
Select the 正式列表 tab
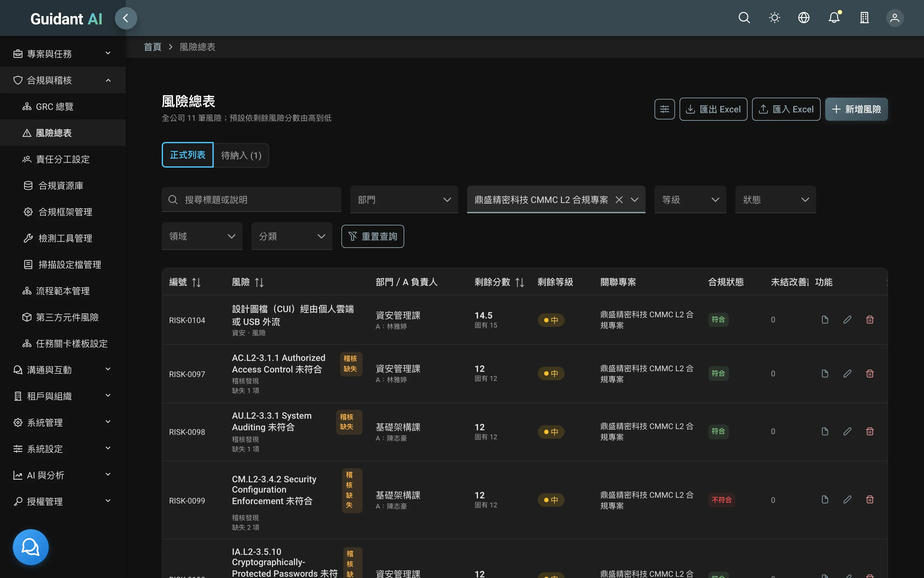(187, 155)
